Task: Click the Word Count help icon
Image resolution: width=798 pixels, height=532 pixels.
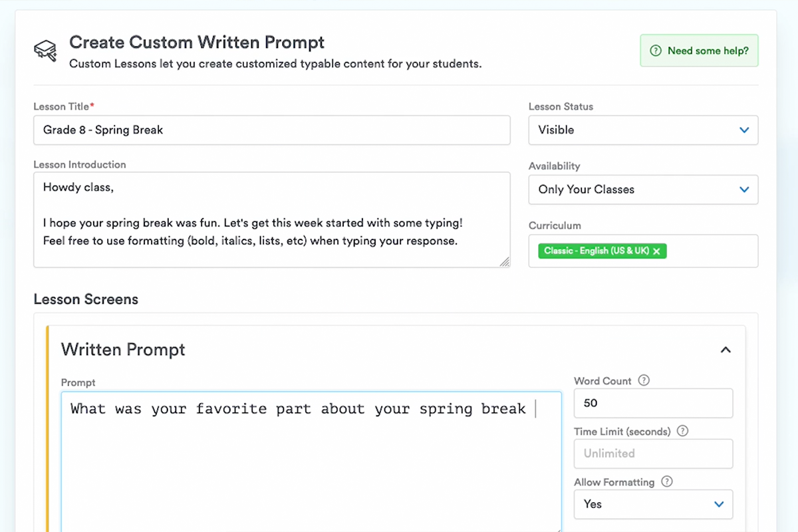Action: tap(643, 381)
